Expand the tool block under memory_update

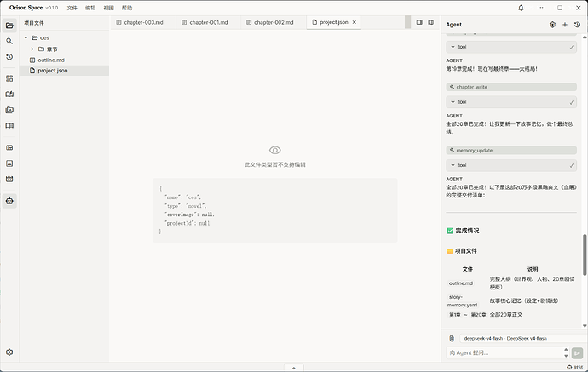click(x=511, y=165)
